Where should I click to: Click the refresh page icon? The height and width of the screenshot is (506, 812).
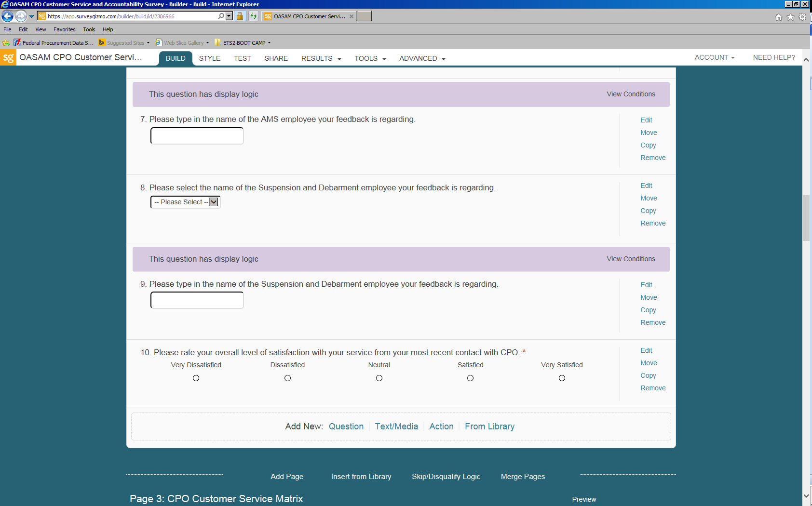tap(254, 16)
